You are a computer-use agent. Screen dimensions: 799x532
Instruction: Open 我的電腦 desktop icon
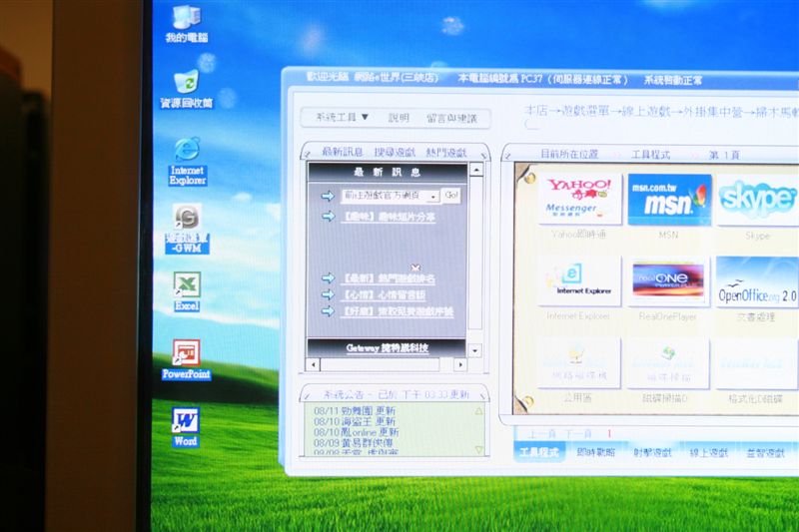pos(187,23)
